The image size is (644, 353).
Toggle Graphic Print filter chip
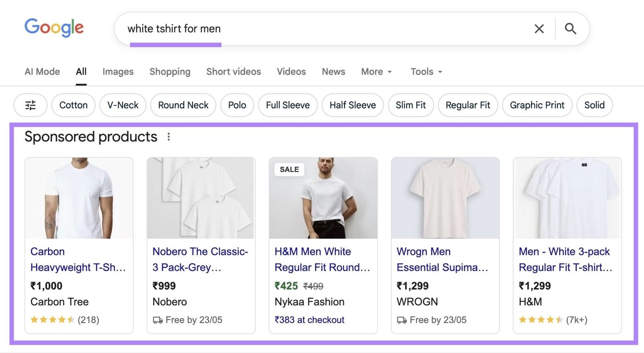click(x=537, y=105)
